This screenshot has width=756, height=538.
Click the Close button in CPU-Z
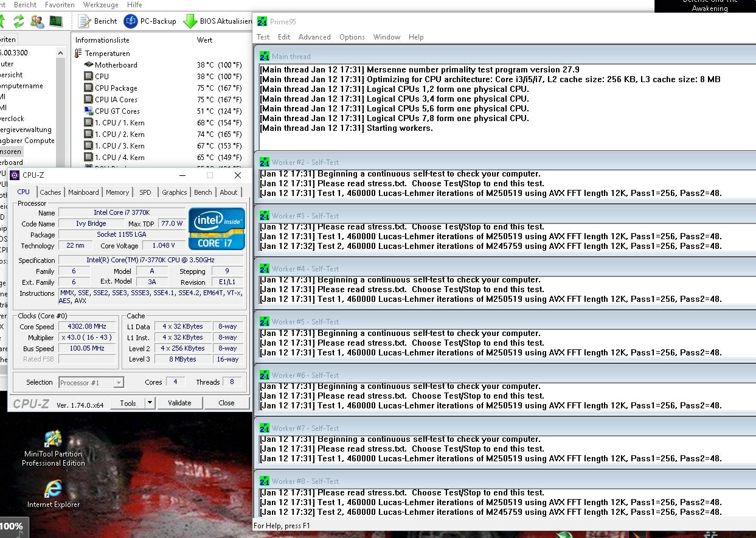(x=226, y=403)
